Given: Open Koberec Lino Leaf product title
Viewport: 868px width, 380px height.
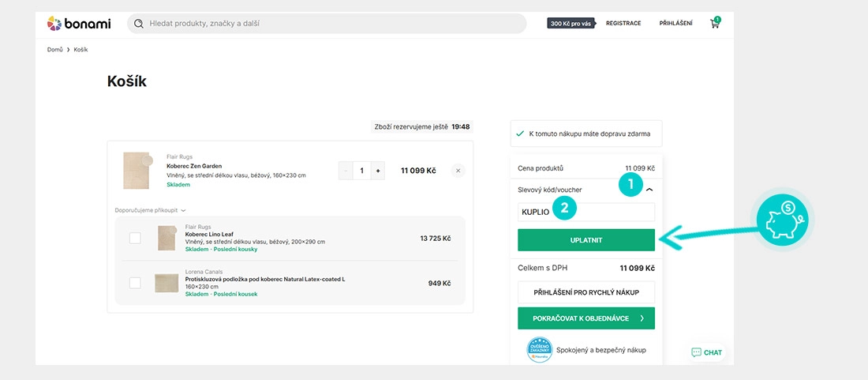Looking at the screenshot, I should click(x=209, y=235).
